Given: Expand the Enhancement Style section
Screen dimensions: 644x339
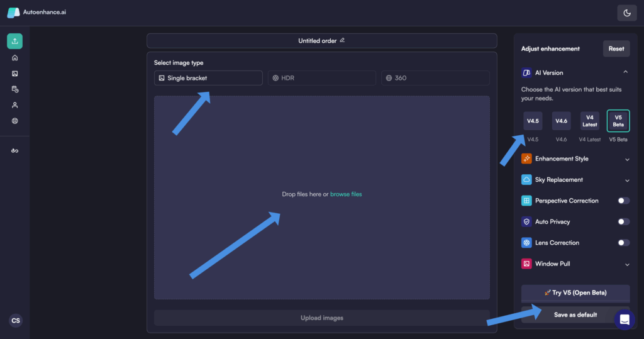Looking at the screenshot, I should click(626, 159).
